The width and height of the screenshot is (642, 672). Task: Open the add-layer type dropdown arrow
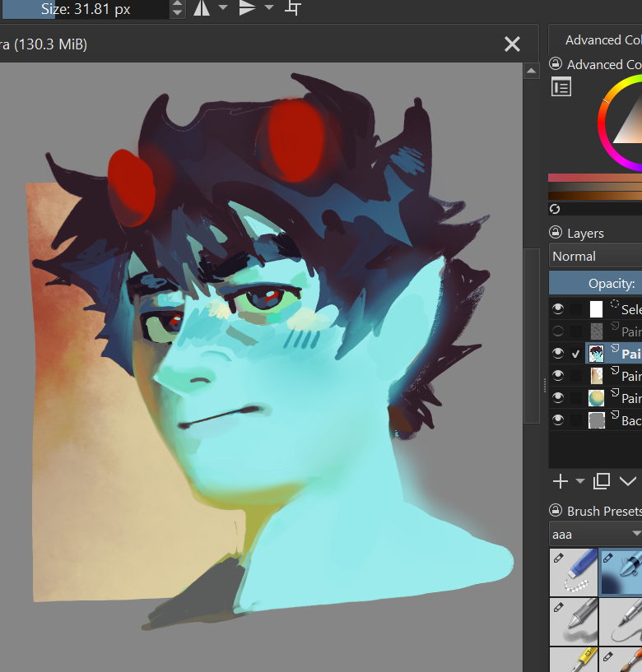579,481
